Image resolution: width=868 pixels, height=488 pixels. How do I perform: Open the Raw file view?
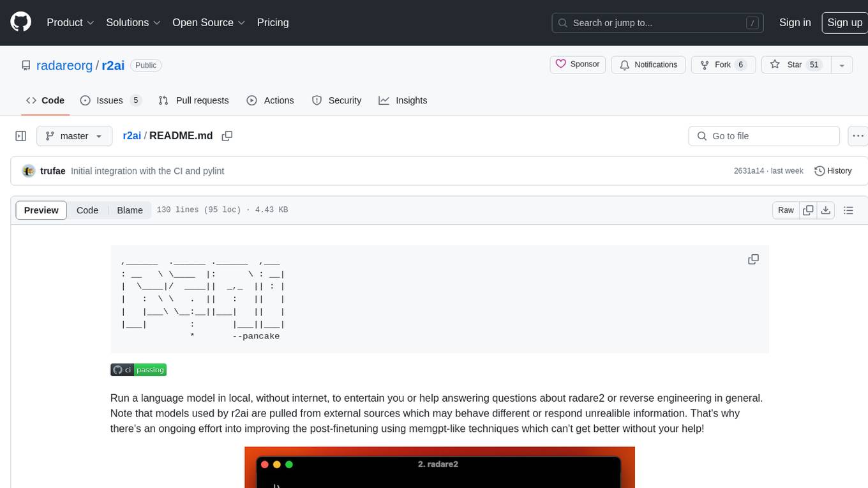click(x=786, y=210)
